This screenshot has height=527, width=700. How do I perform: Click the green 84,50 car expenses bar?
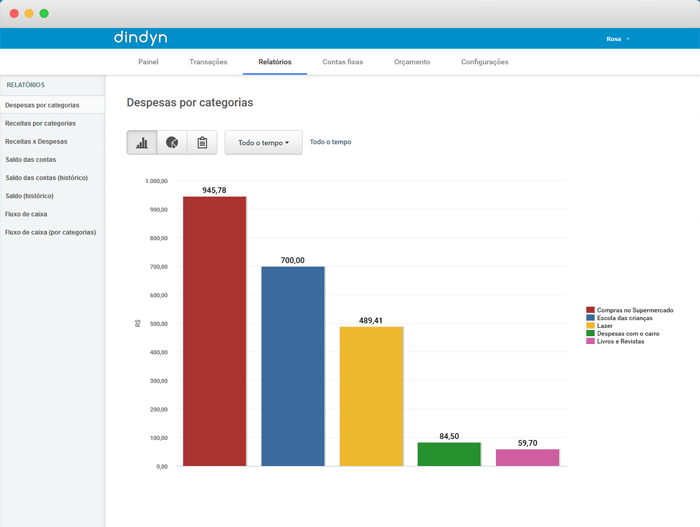(449, 454)
